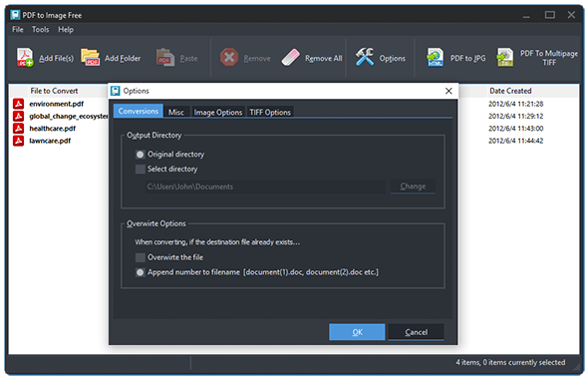Click the Add Folder icon
588x379 pixels.
tap(90, 58)
